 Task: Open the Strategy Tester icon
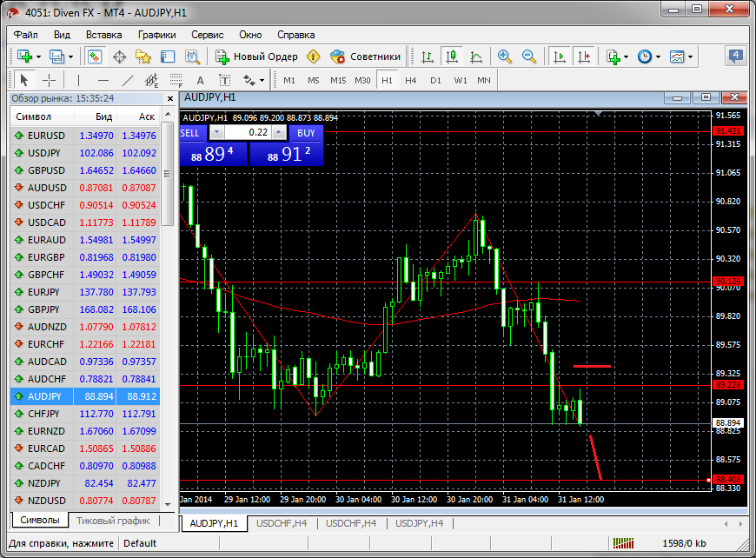coord(192,56)
